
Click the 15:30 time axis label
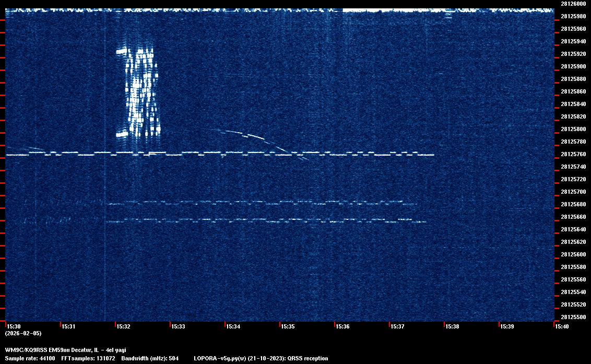pos(15,326)
